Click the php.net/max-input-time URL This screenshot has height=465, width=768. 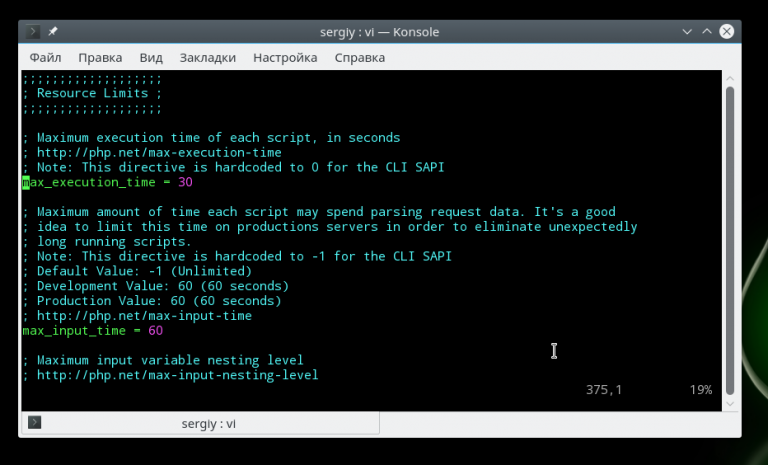coord(144,316)
